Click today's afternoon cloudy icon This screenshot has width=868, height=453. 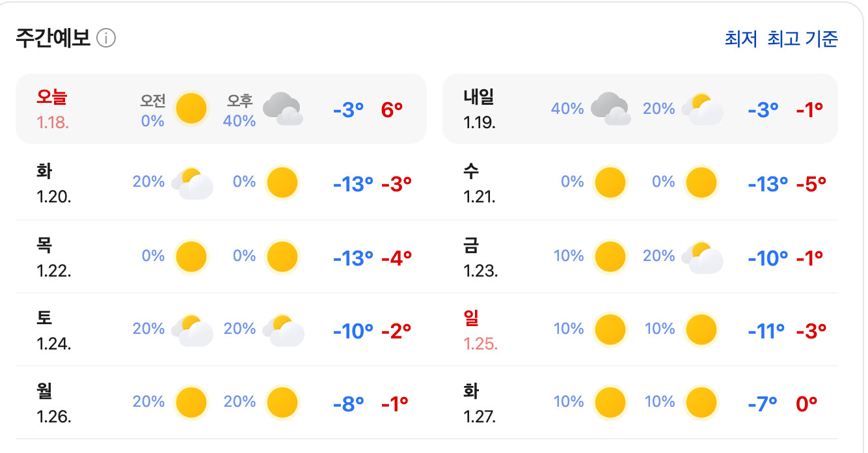283,108
